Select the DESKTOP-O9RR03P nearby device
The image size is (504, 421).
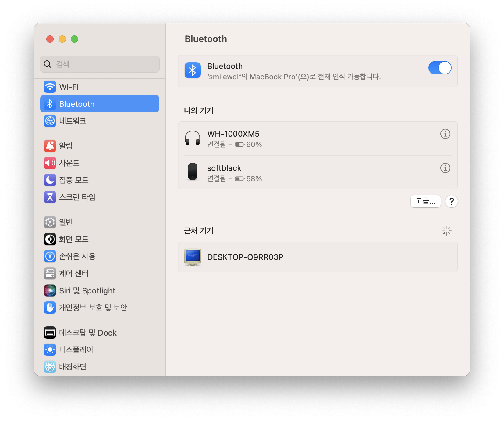click(x=318, y=257)
